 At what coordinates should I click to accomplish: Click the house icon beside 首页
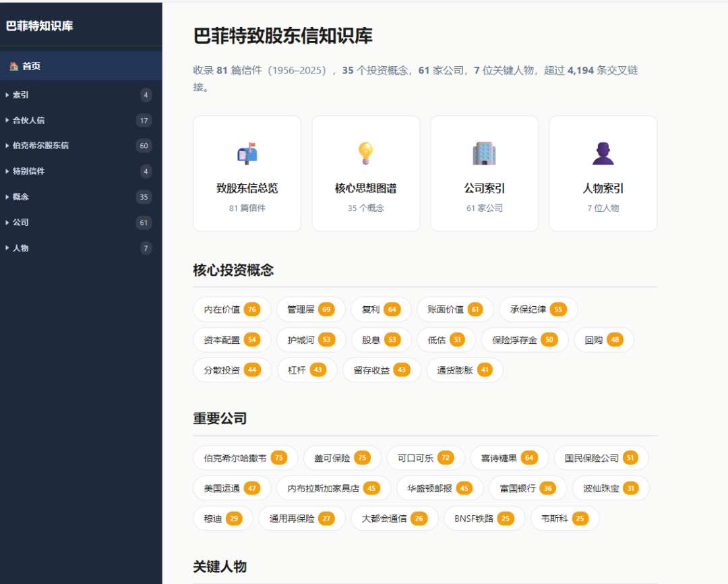coord(14,66)
